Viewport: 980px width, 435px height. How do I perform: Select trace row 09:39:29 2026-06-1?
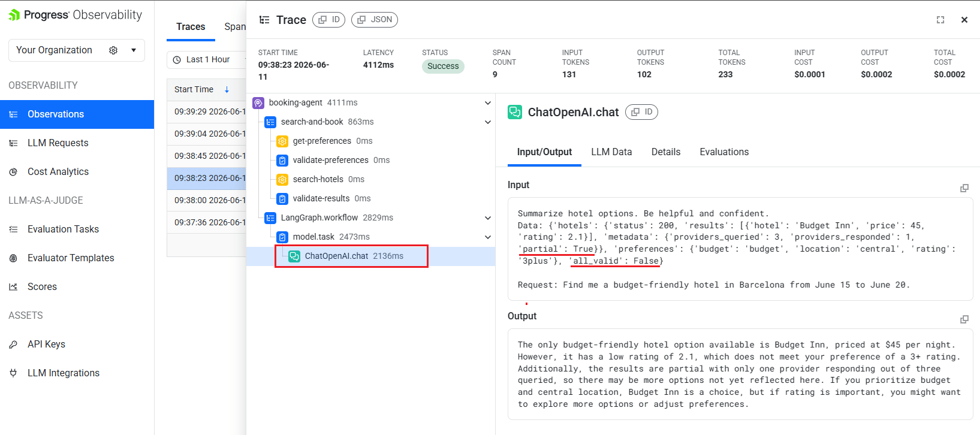coord(207,111)
